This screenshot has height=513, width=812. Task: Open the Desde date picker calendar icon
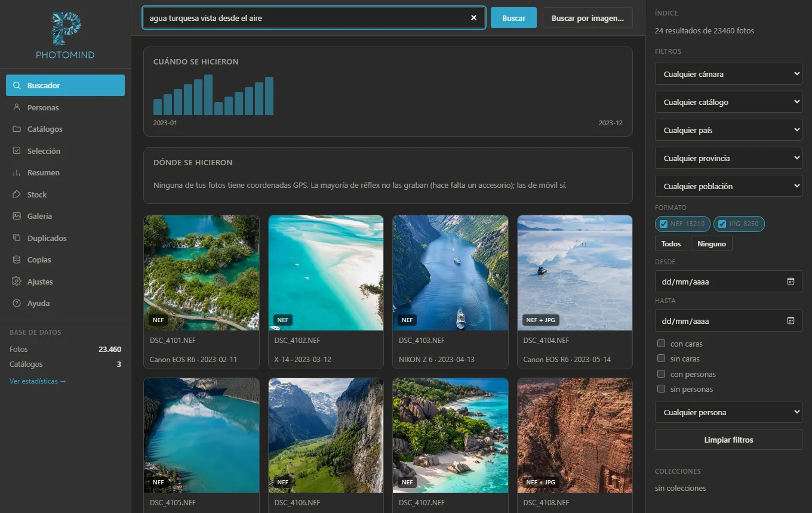point(791,282)
